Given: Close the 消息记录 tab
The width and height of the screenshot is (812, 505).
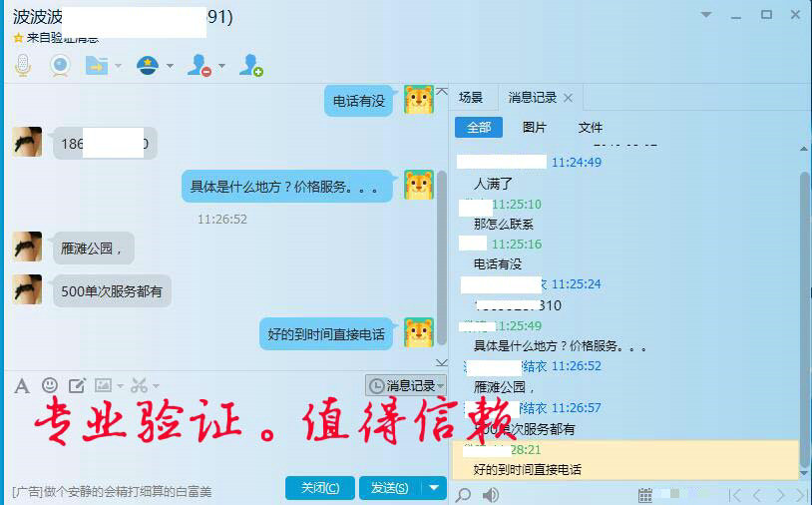Looking at the screenshot, I should click(x=569, y=98).
